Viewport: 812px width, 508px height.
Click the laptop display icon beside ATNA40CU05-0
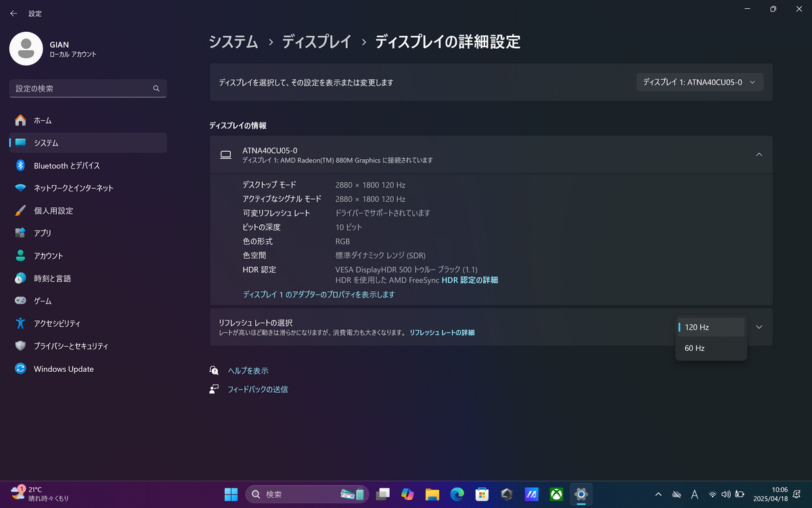pyautogui.click(x=226, y=155)
